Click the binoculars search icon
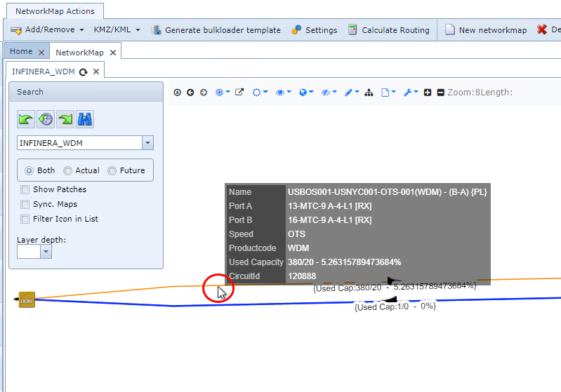Screen dimensions: 561x392 (x=86, y=119)
